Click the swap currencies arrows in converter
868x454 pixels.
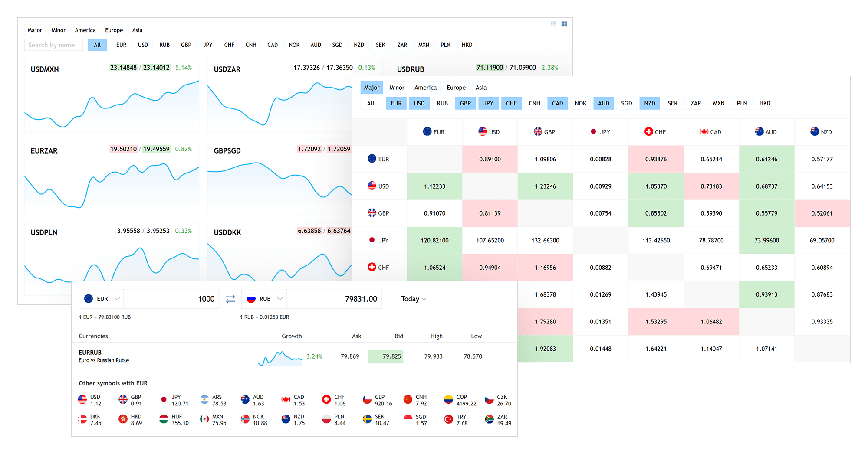(x=230, y=299)
